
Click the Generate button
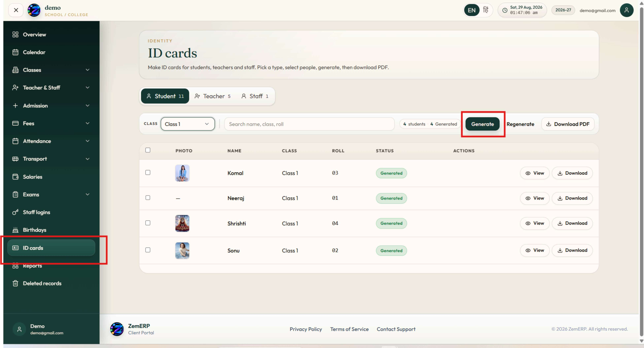click(x=483, y=124)
